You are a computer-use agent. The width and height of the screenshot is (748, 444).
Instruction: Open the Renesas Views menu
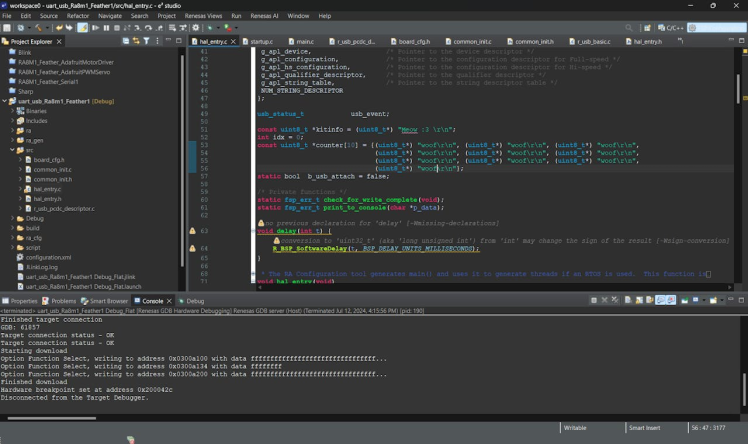(203, 16)
